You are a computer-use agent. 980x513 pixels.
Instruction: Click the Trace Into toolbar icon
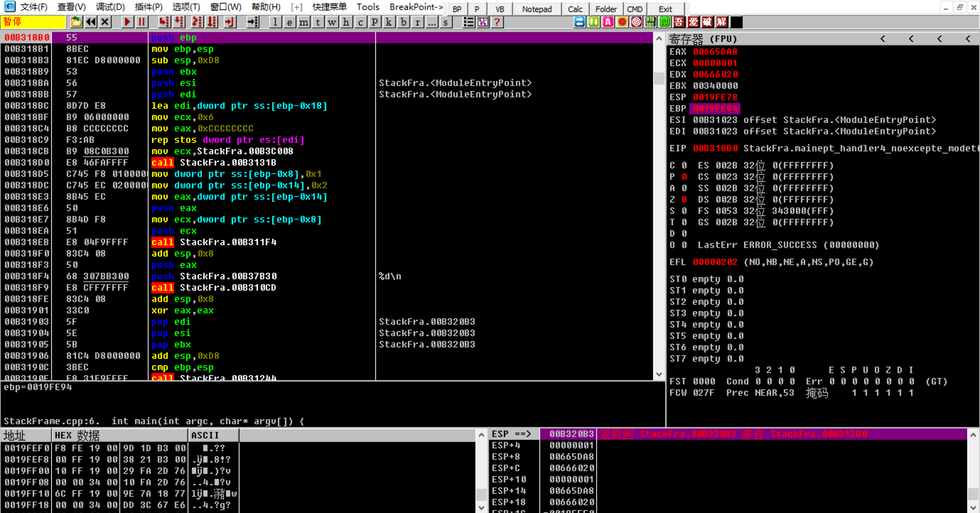point(197,22)
